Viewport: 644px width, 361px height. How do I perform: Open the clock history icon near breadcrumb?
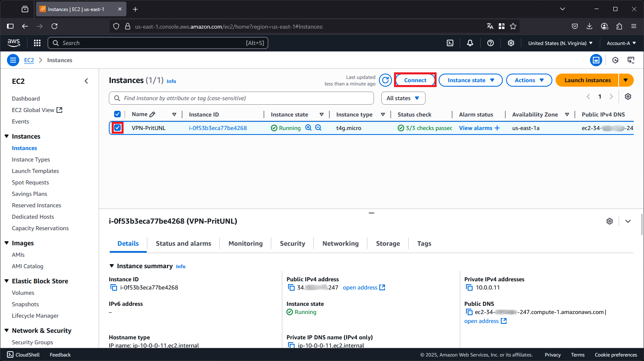[615, 60]
